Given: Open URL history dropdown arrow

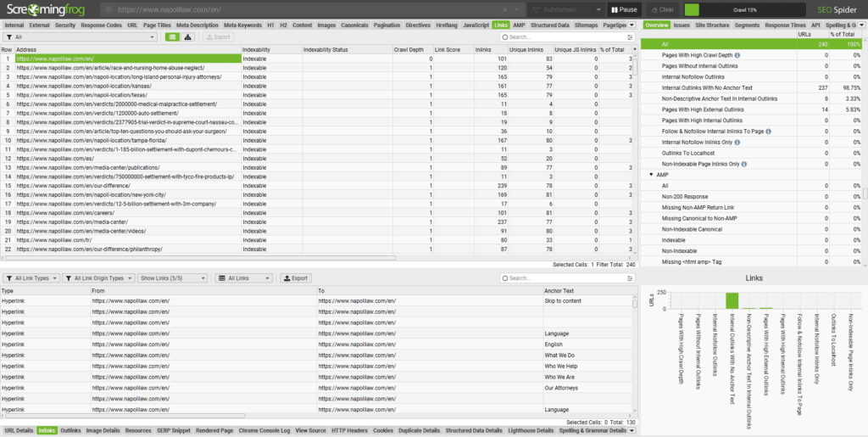Looking at the screenshot, I should (516, 10).
